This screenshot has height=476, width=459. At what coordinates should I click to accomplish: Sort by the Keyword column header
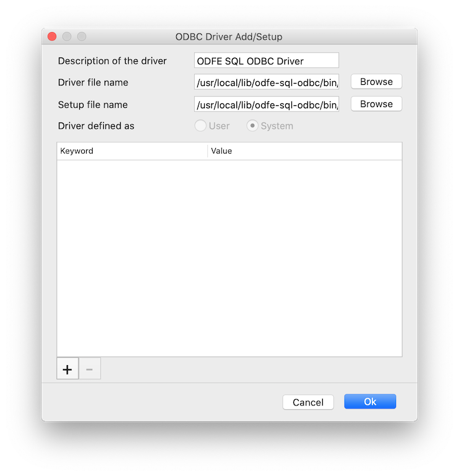(x=132, y=151)
